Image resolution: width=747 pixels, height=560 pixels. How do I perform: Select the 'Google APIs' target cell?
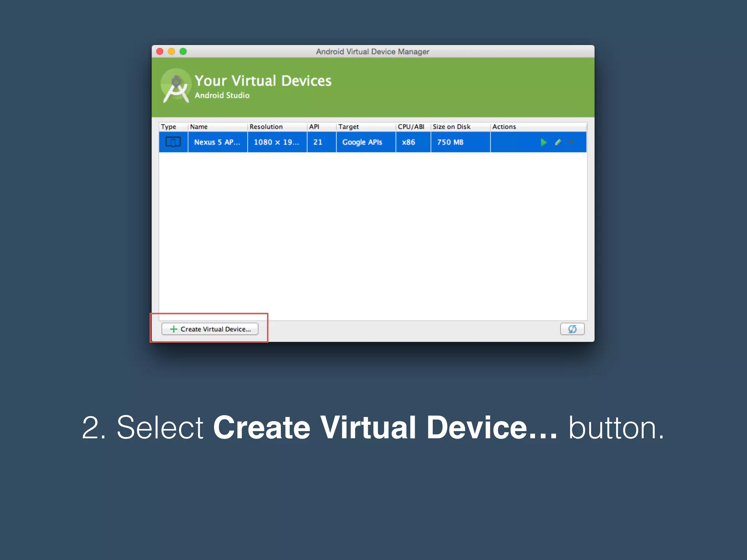[x=366, y=142]
